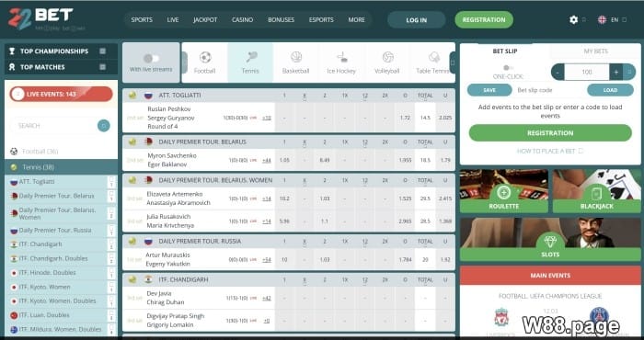The width and height of the screenshot is (644, 340).
Task: Click the search magnifier button
Action: point(104,126)
